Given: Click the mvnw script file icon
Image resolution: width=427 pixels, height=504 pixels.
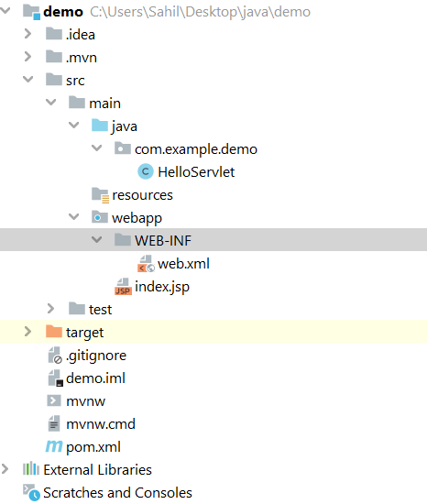Looking at the screenshot, I should pos(54,400).
